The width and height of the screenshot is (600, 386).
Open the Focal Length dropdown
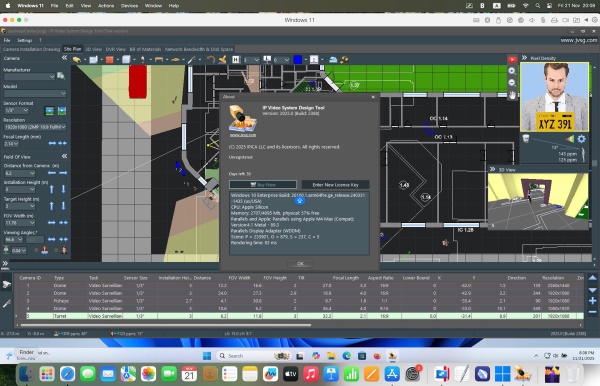point(11,144)
